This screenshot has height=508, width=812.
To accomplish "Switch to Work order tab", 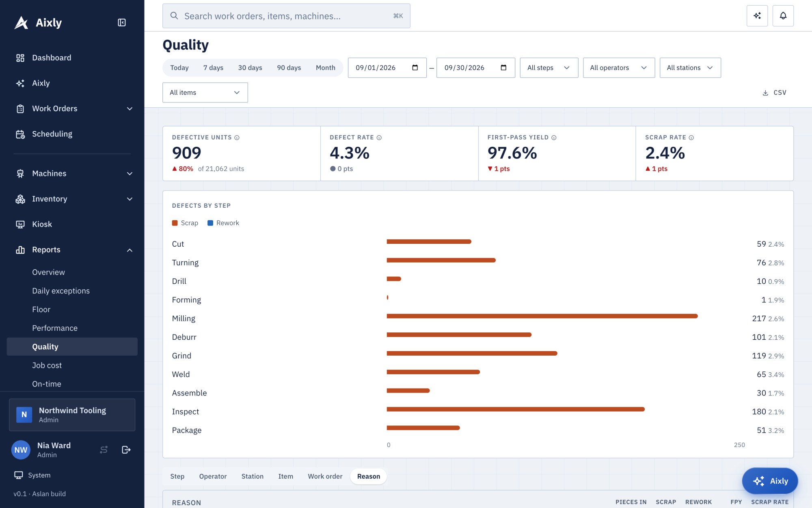I will coord(325,476).
